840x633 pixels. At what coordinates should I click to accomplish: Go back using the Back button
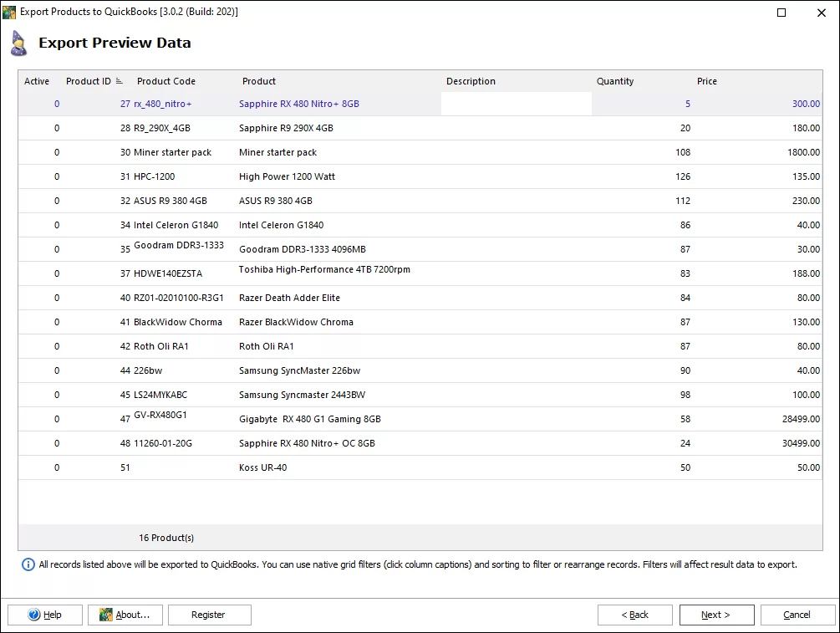pyautogui.click(x=634, y=615)
